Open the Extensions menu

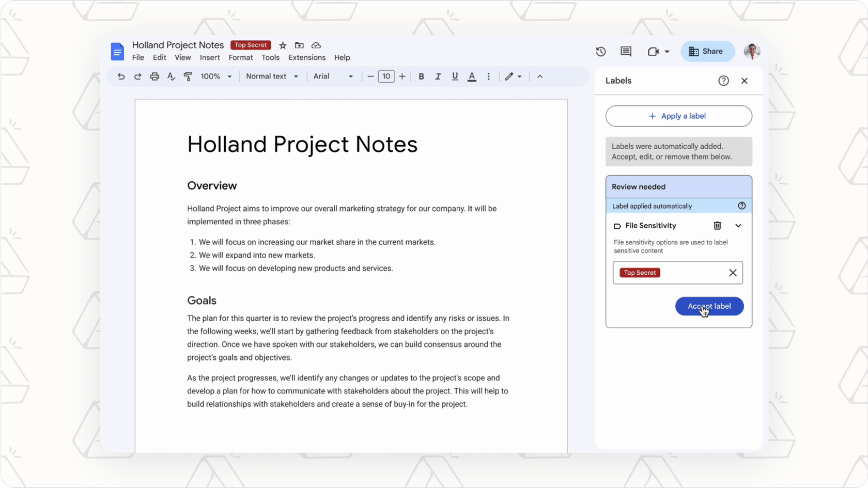click(306, 57)
